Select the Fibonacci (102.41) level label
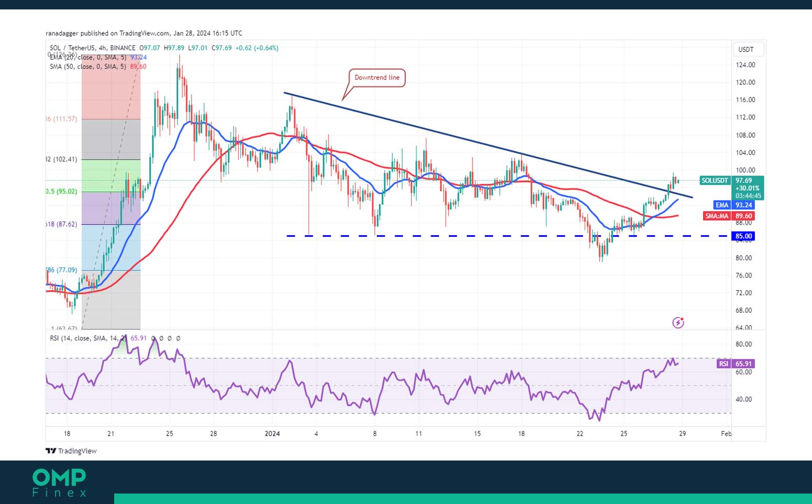Viewport: 812px width, 504px height. 61,159
